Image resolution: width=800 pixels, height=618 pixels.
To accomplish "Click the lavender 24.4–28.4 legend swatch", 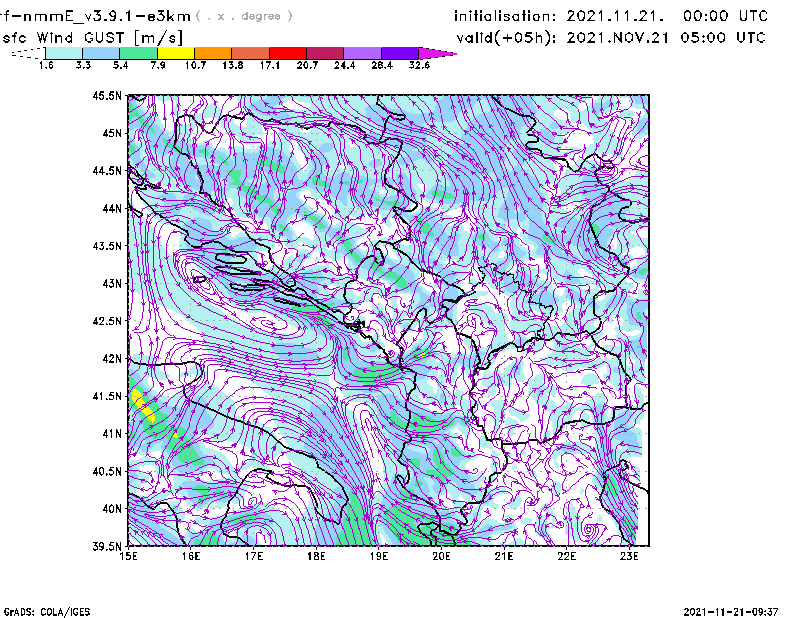I will point(362,53).
